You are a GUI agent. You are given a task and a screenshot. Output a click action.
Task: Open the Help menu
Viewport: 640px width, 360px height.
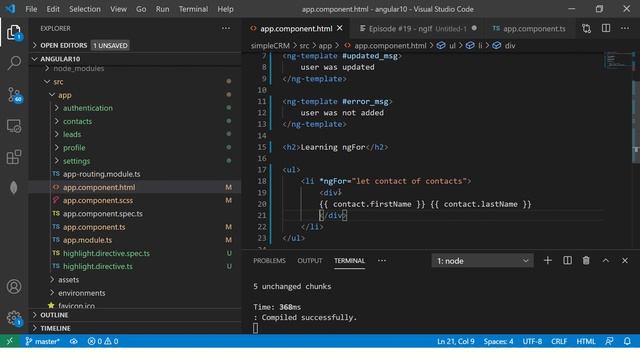pyautogui.click(x=225, y=9)
